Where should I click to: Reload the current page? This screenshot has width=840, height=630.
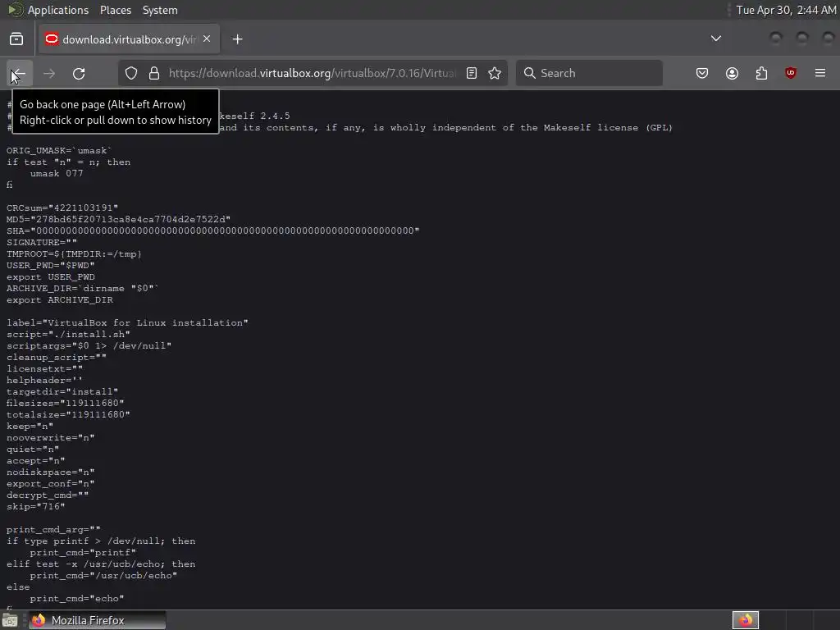tap(79, 73)
